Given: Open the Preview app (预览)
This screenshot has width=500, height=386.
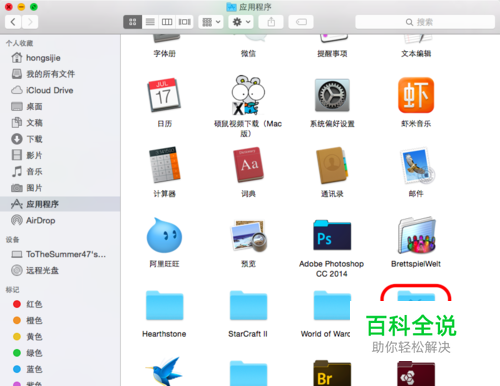Looking at the screenshot, I should 249,236.
